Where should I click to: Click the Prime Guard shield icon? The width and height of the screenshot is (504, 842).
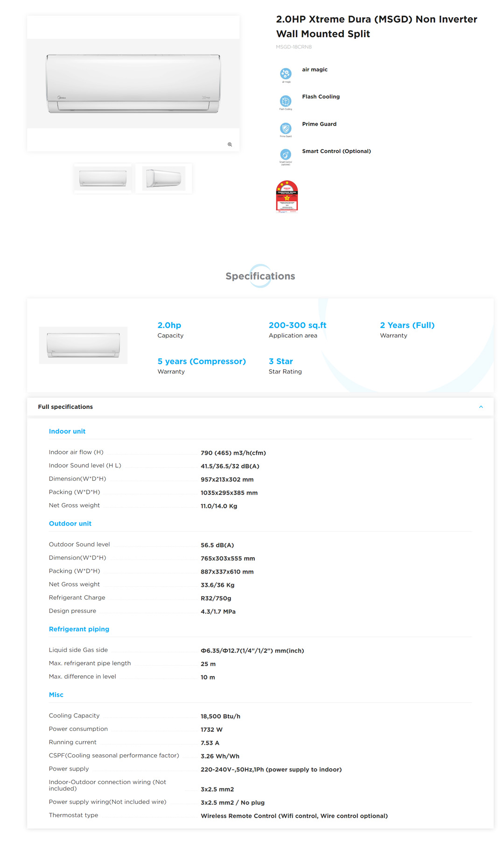286,128
